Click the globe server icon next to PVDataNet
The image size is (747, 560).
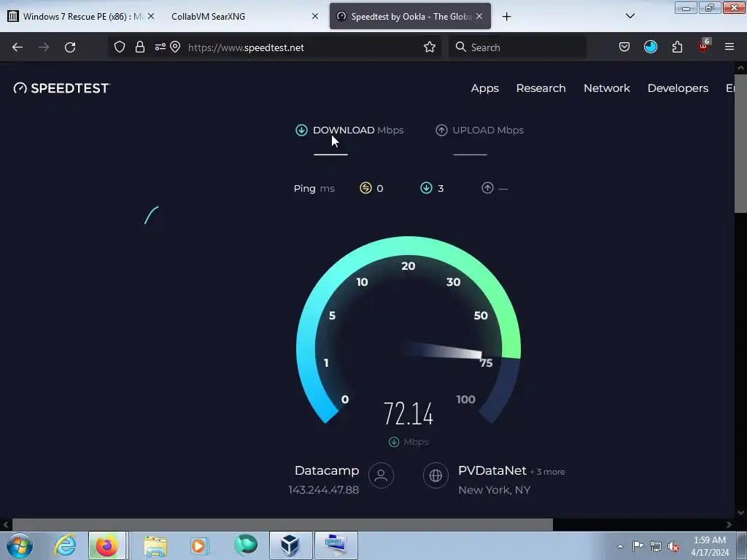point(436,475)
